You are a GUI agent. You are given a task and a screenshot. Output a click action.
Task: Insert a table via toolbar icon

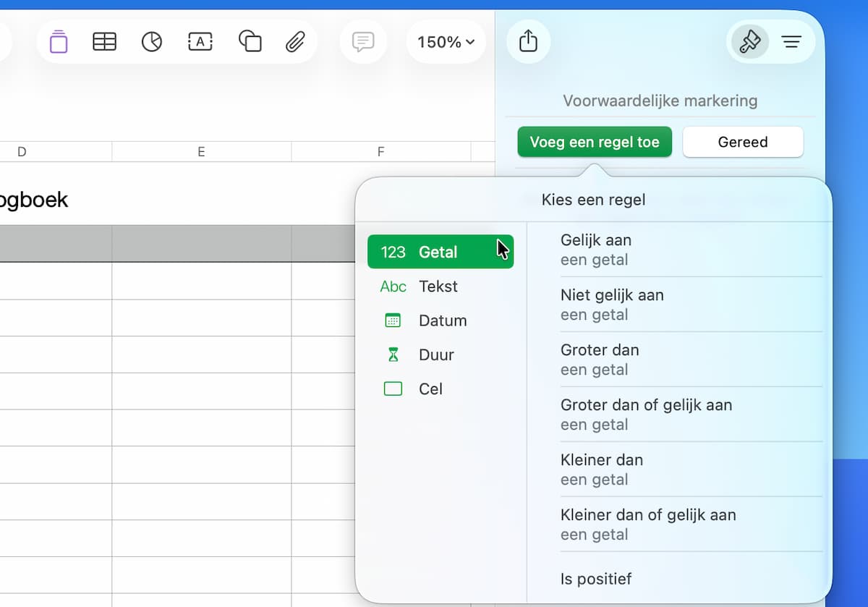click(x=105, y=42)
